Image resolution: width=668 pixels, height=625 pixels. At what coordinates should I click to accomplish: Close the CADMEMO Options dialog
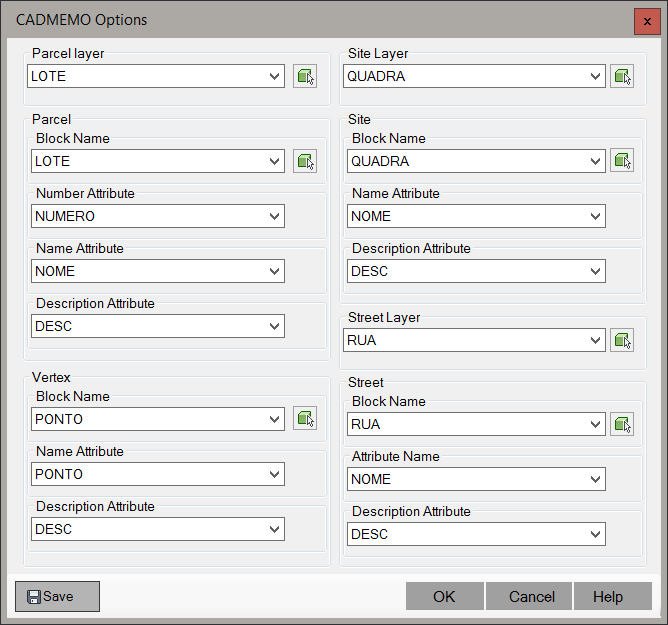[x=647, y=21]
